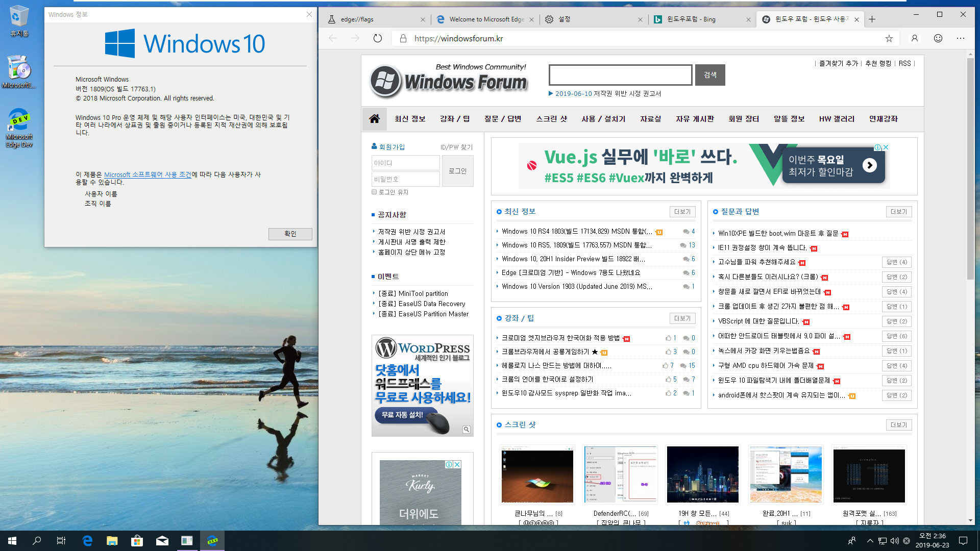
Task: Click 더보기 in 질문과 답변 section
Action: (x=899, y=212)
